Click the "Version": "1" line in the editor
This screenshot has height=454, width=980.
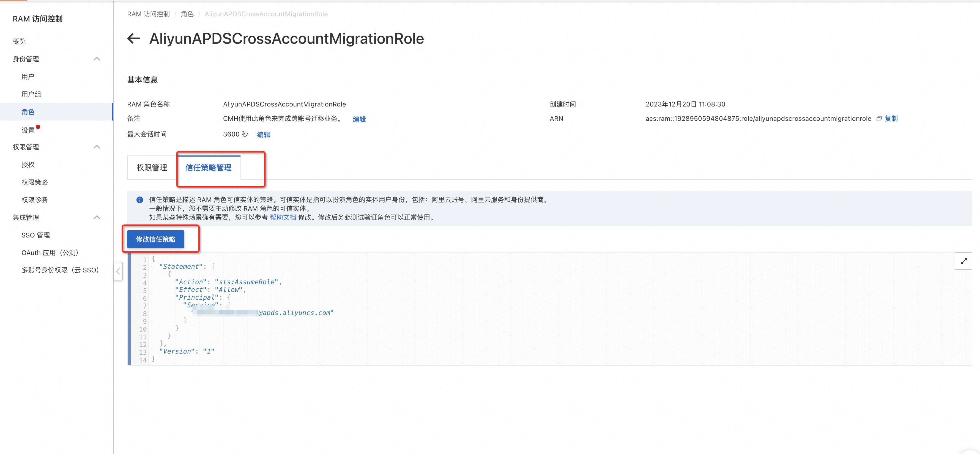pyautogui.click(x=187, y=351)
